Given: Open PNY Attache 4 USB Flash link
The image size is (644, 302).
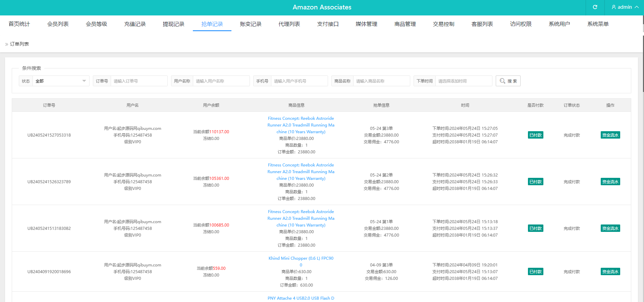Looking at the screenshot, I should tap(301, 298).
